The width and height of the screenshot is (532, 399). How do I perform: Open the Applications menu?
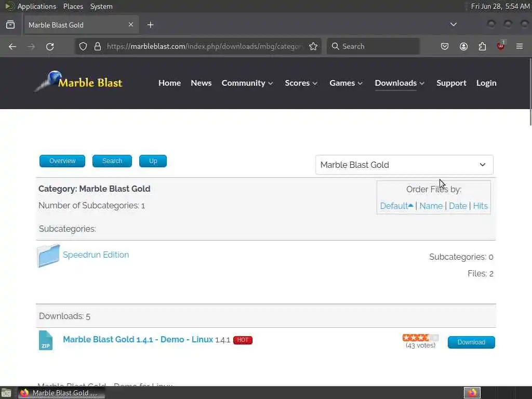click(37, 6)
